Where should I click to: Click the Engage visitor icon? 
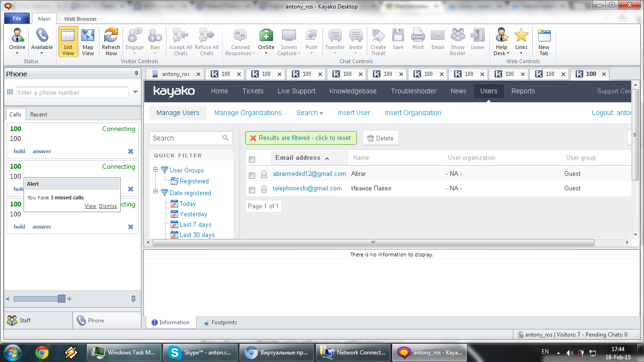pyautogui.click(x=134, y=35)
